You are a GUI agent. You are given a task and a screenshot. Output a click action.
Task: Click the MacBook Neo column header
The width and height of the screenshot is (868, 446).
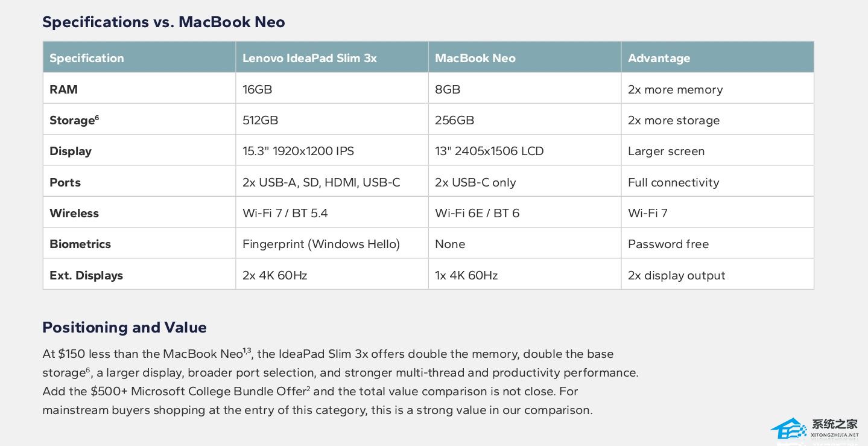click(525, 57)
